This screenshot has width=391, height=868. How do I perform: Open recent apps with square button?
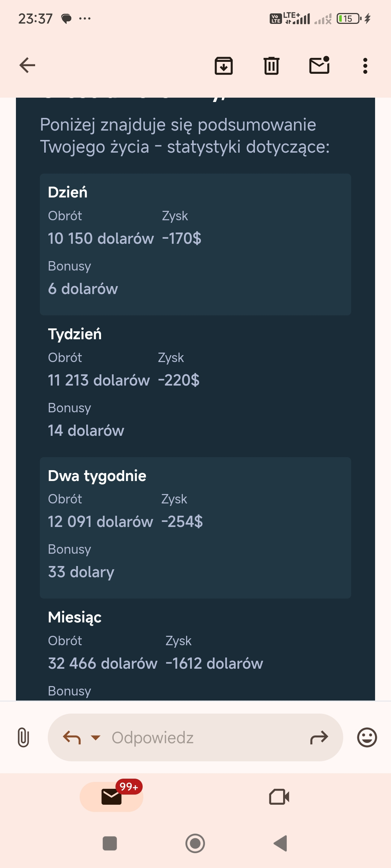point(110,843)
